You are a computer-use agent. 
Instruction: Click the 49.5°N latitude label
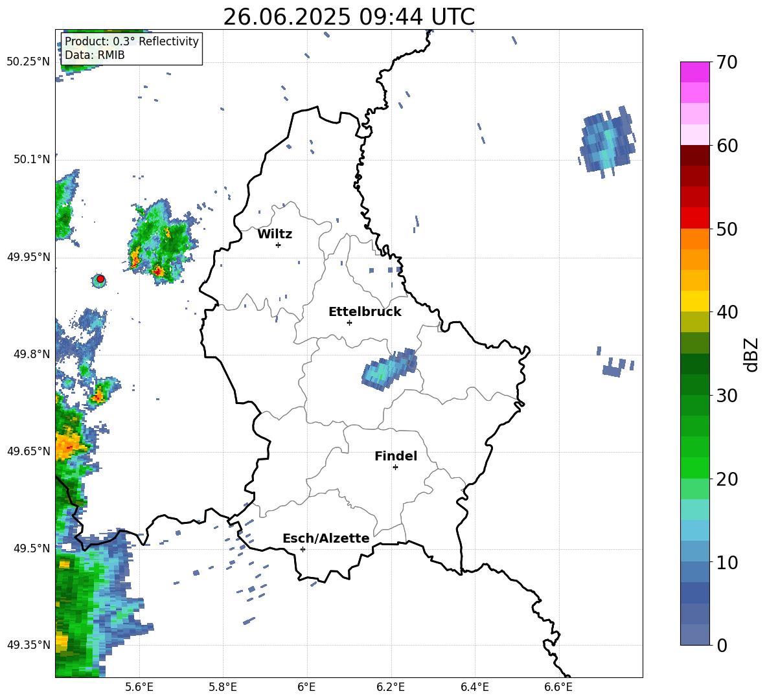point(31,548)
